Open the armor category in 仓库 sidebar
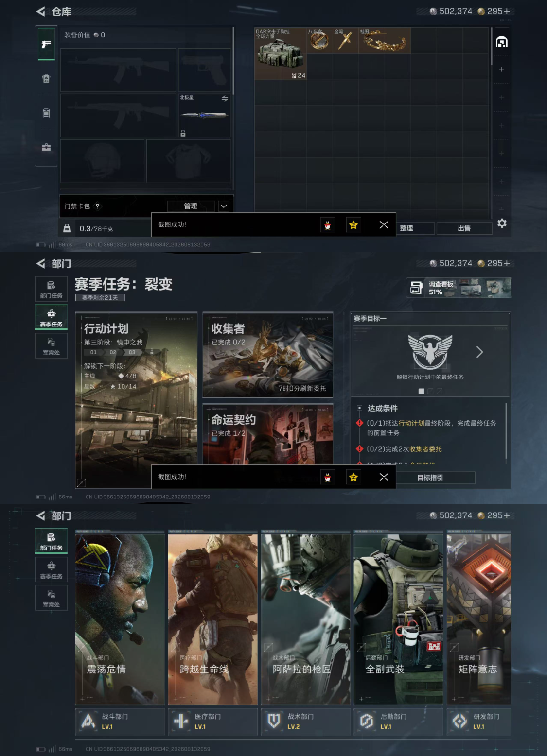 click(x=46, y=79)
